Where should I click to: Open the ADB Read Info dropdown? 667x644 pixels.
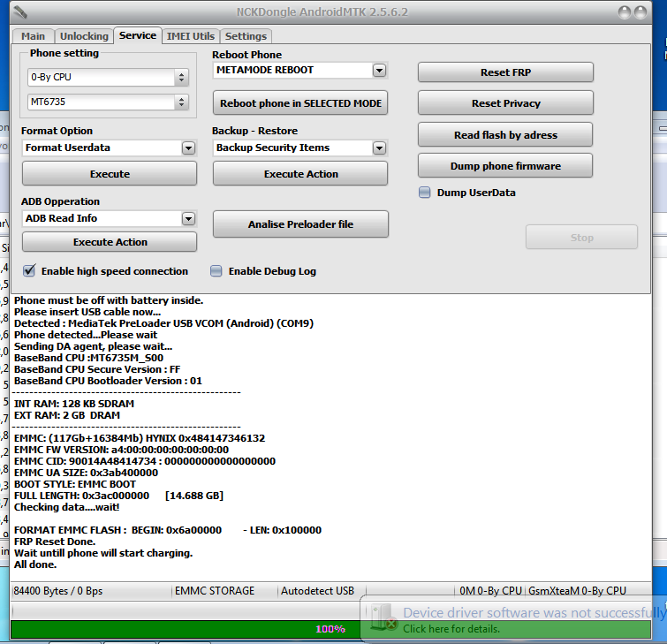[188, 218]
